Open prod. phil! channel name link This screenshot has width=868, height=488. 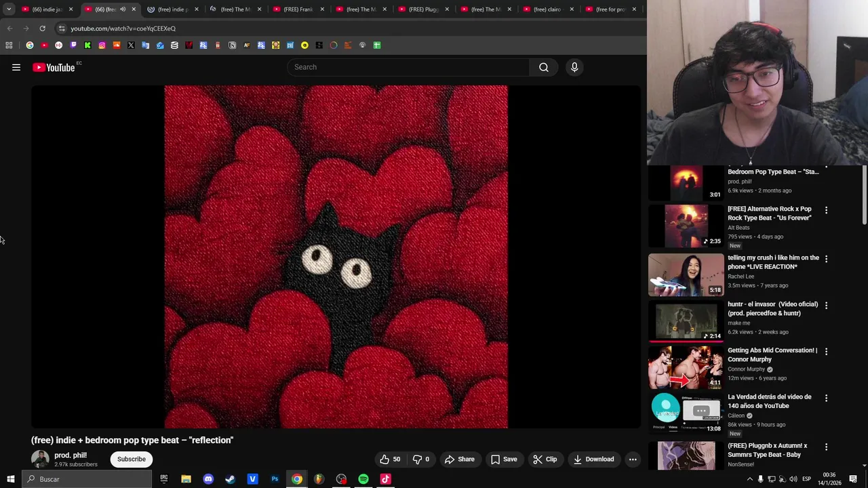point(71,455)
